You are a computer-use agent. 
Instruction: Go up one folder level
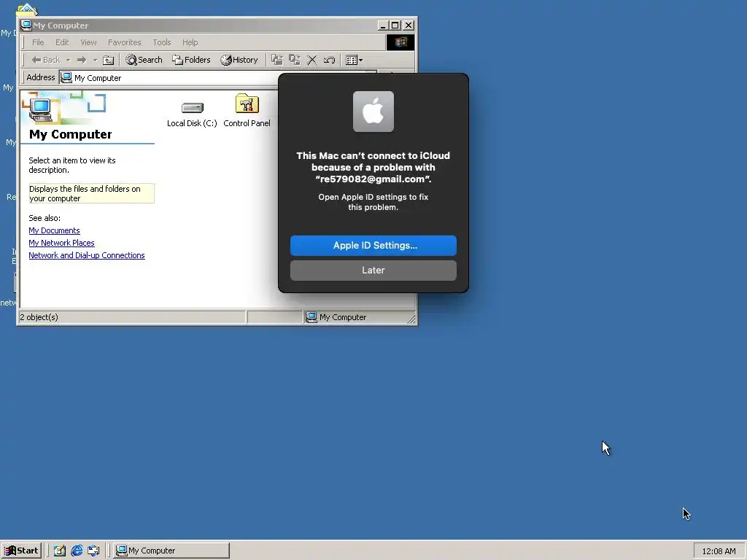(x=109, y=60)
